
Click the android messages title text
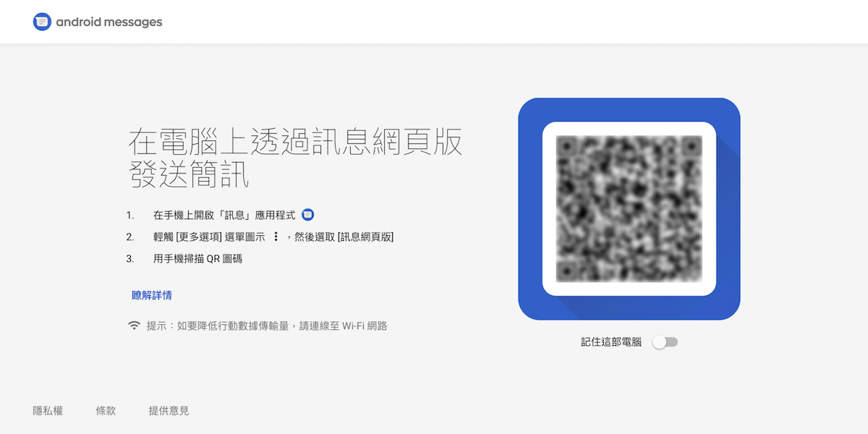pos(109,22)
